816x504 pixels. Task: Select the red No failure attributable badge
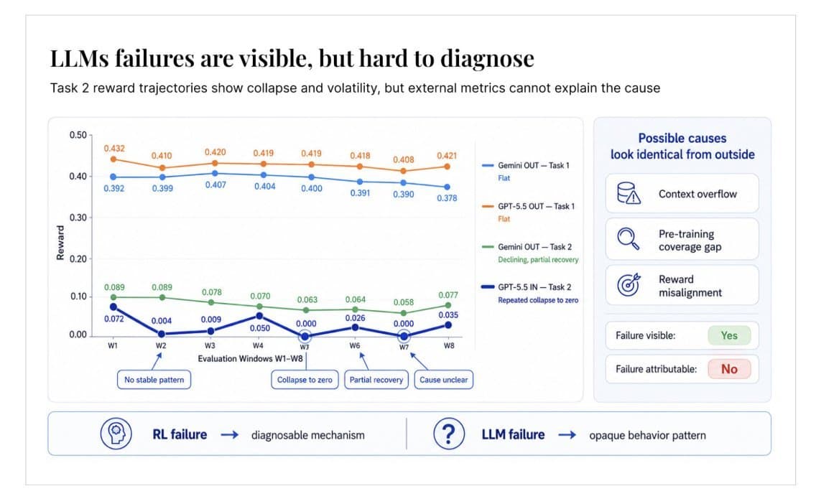729,369
